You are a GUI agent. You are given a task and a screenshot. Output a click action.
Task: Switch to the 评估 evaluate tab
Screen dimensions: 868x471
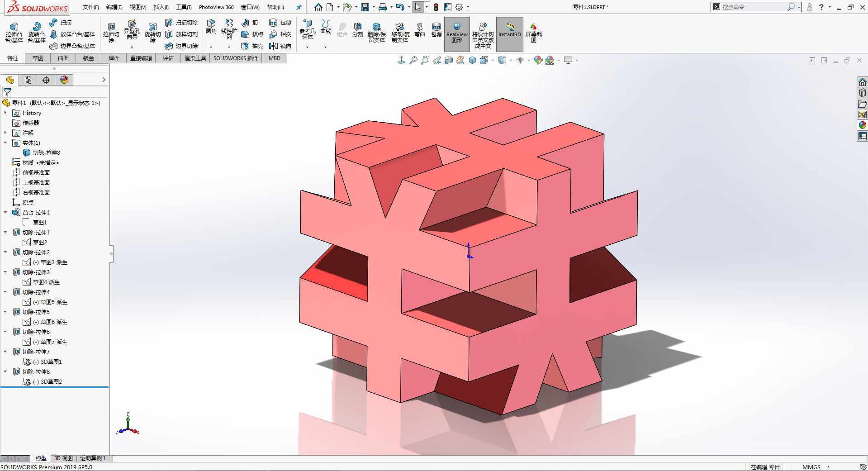[168, 58]
